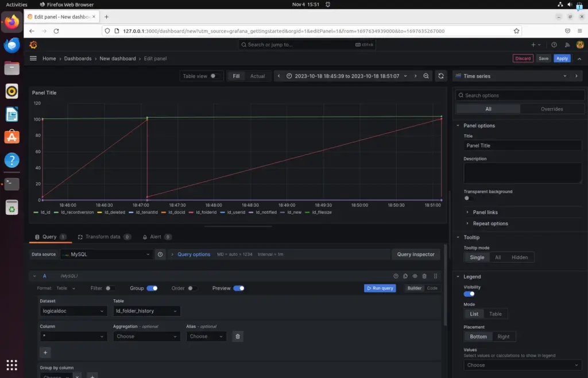Collapse Panel options section
This screenshot has width=588, height=378.
[479, 126]
